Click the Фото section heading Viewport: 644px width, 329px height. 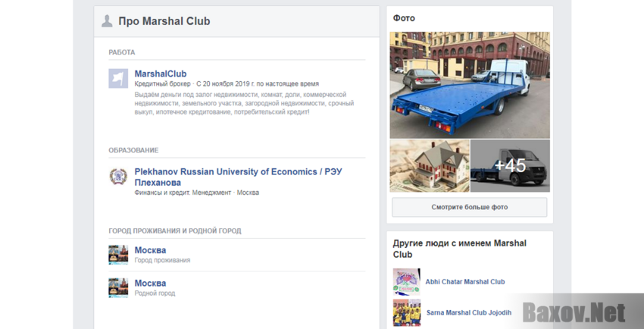click(x=404, y=18)
